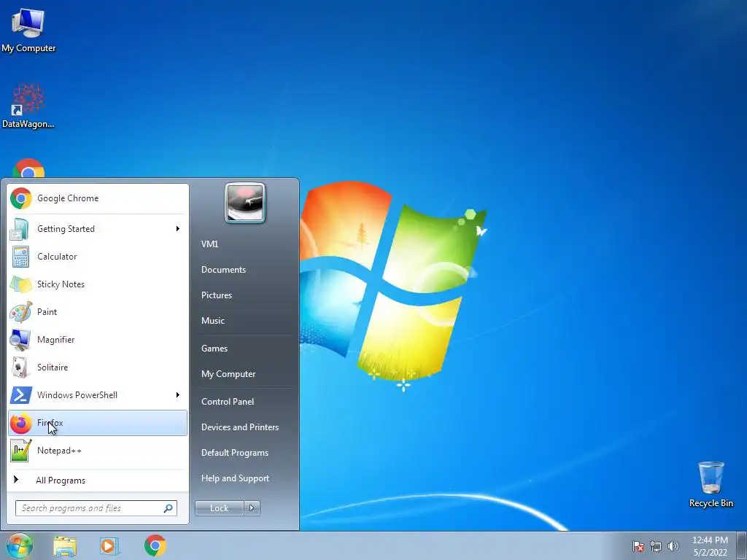Click the Lock button
Screen dimensions: 747x560
[219, 508]
